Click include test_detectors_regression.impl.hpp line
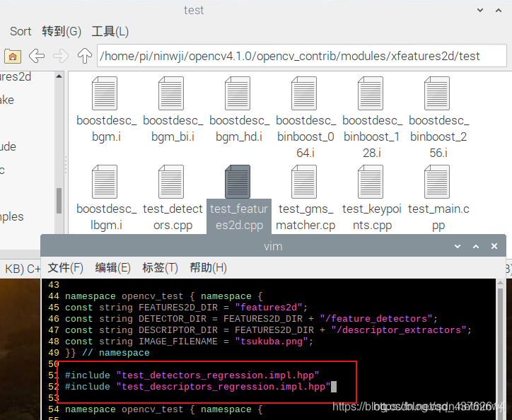The image size is (512, 420). pos(192,375)
